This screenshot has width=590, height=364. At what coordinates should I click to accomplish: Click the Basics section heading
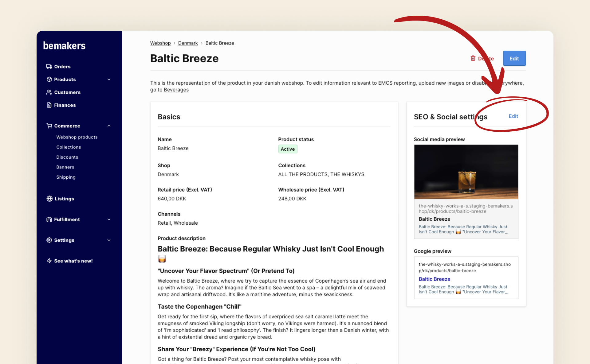click(169, 117)
